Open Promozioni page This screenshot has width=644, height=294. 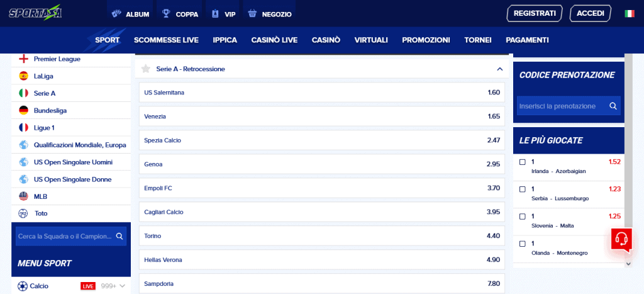426,40
